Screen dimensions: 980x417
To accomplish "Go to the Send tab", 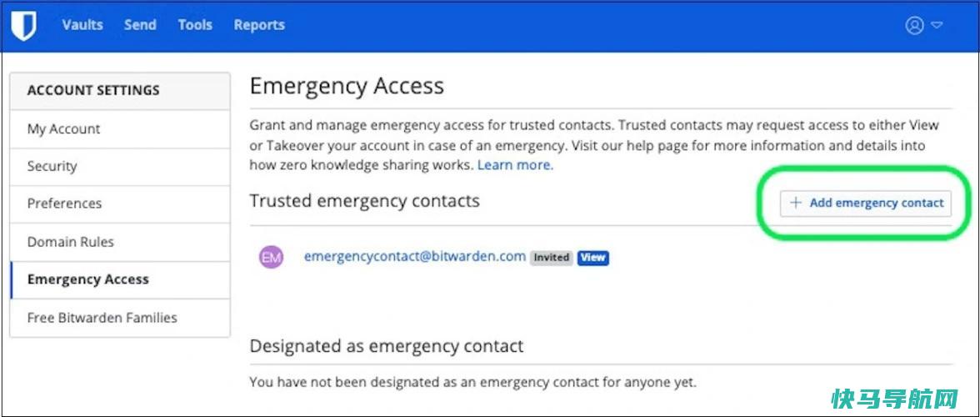I will [x=141, y=25].
